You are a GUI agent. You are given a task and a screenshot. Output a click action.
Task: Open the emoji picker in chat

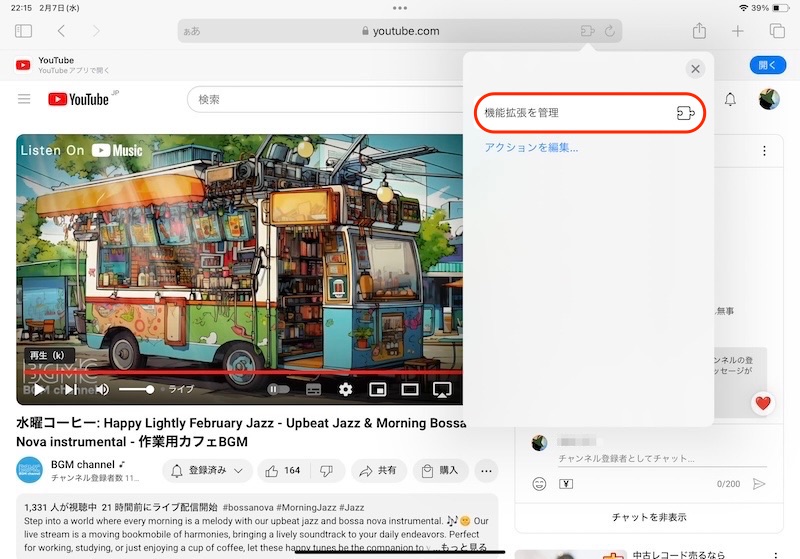[539, 484]
